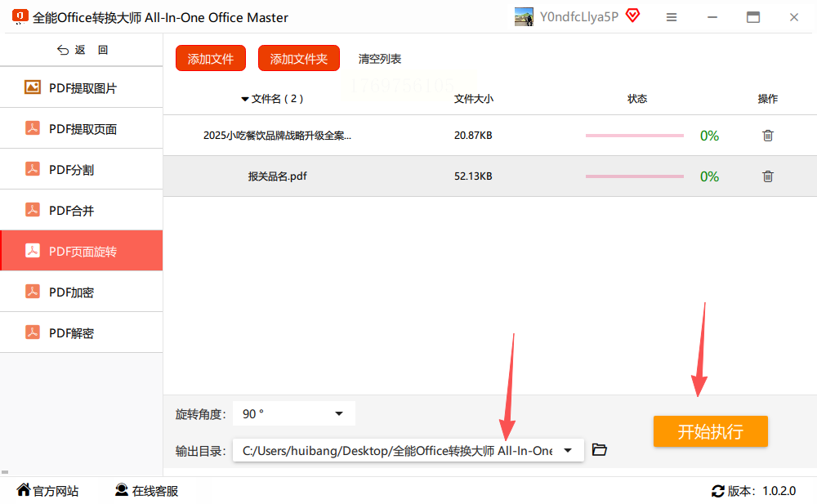
Task: Switch to PDF分割 function
Action: coord(81,169)
